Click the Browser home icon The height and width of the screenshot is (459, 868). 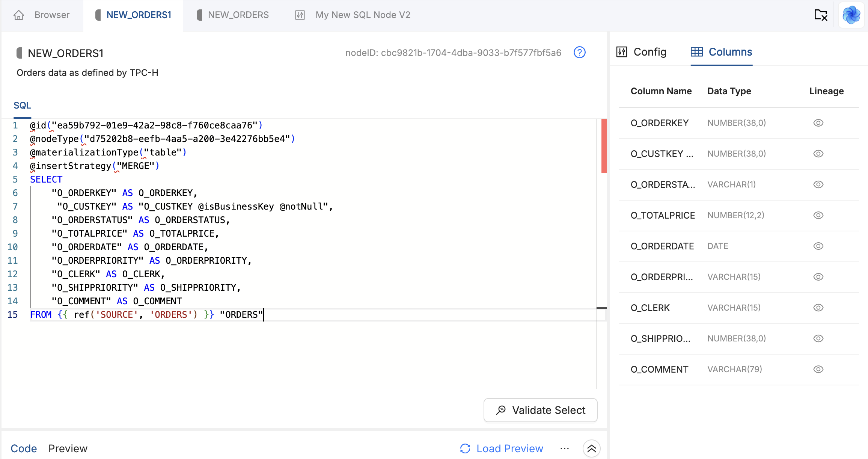(x=19, y=15)
